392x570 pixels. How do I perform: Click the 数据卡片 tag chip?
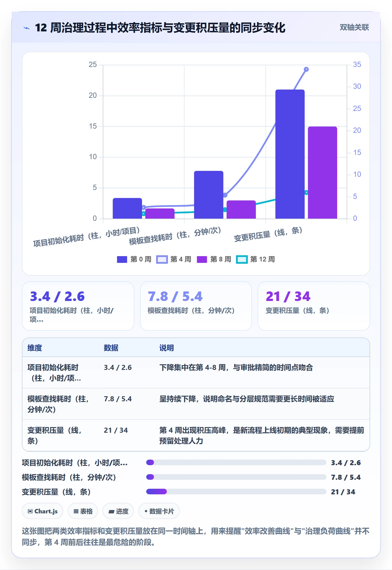pos(159,511)
